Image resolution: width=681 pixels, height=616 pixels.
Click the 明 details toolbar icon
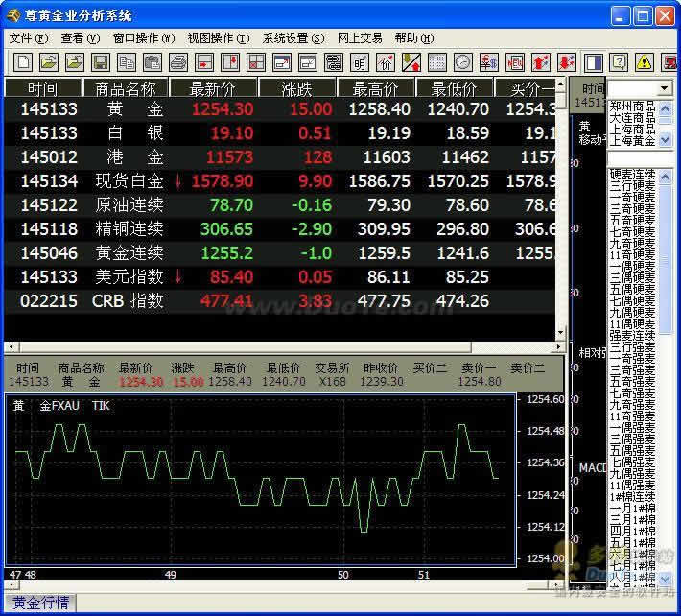pyautogui.click(x=359, y=63)
